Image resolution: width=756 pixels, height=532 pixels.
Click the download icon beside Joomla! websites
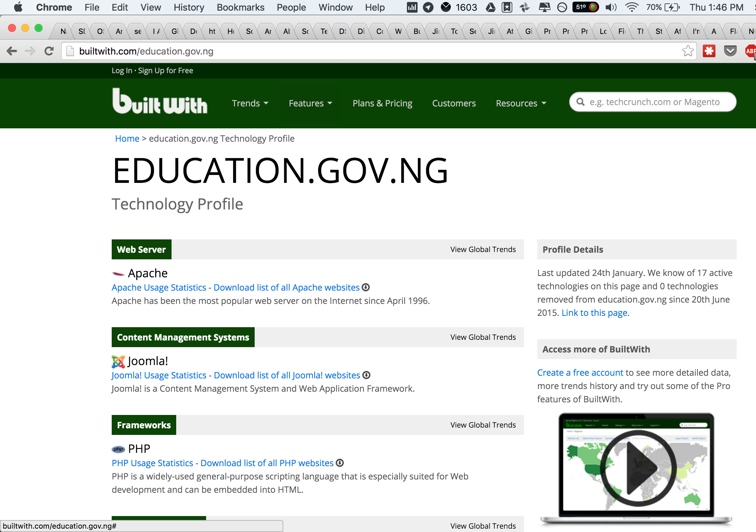[366, 375]
